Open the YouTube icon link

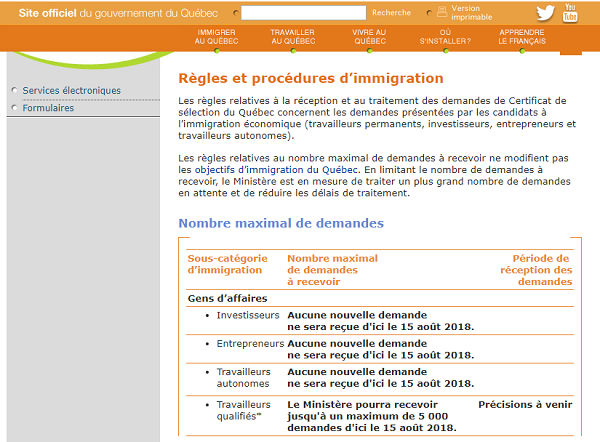click(570, 13)
